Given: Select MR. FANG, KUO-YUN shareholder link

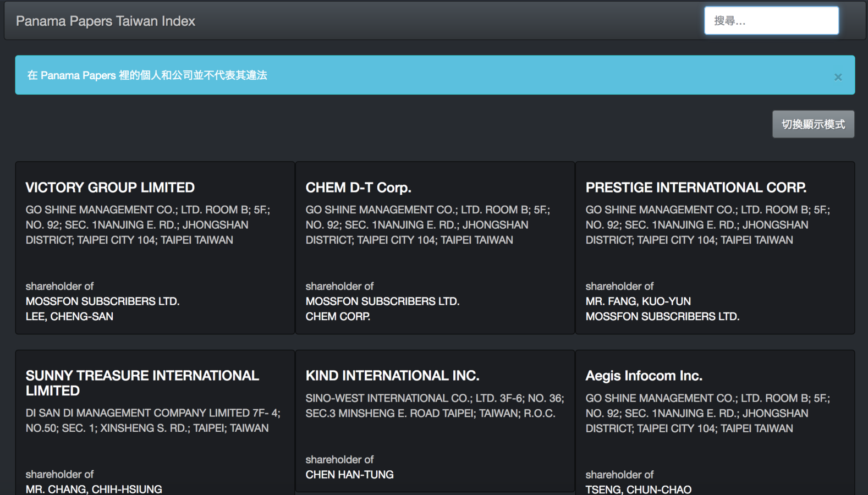Looking at the screenshot, I should point(638,301).
